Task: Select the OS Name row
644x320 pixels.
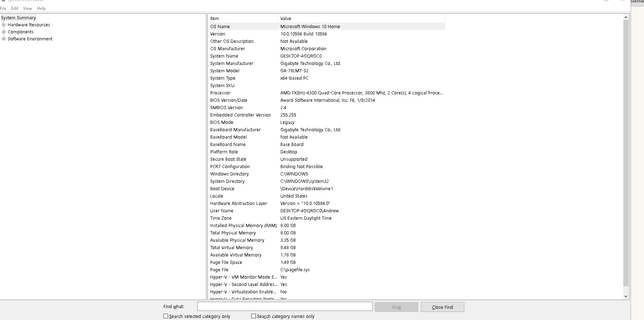Action: coord(327,26)
